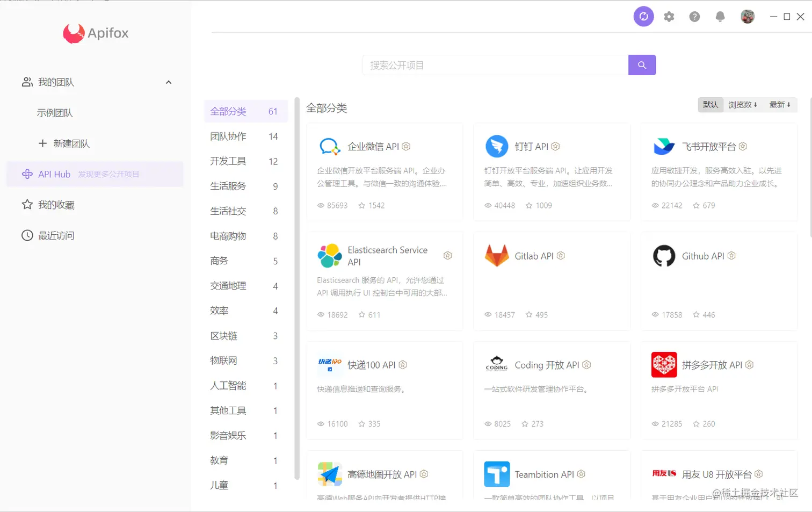This screenshot has width=812, height=512.
Task: Open 高德地图开放 API project icon
Action: (330, 474)
